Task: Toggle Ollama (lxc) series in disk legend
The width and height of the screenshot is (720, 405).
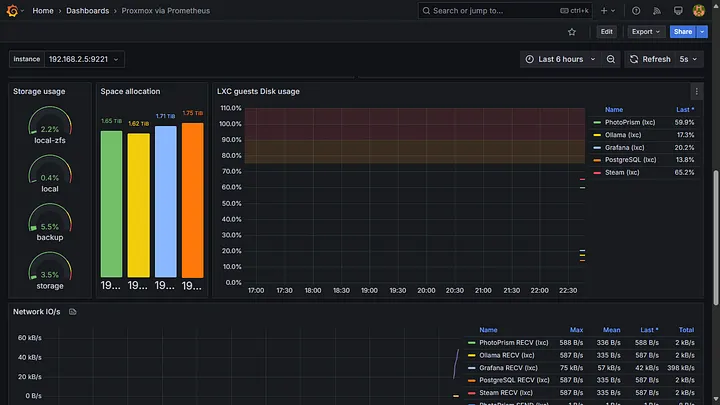Action: tap(623, 135)
